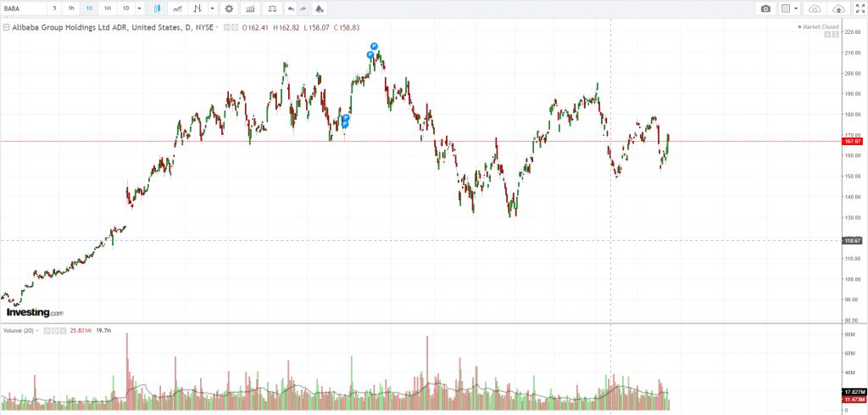Viewport: 868px width, 415px height.
Task: Open chart settings gear icon
Action: 228,8
